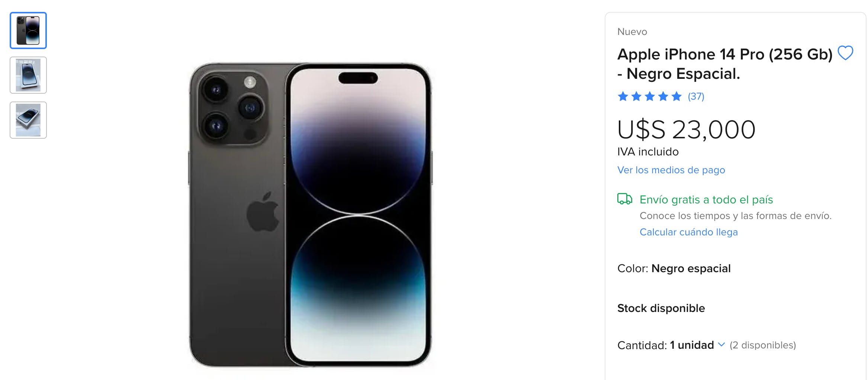Click the five-star rating

(649, 97)
